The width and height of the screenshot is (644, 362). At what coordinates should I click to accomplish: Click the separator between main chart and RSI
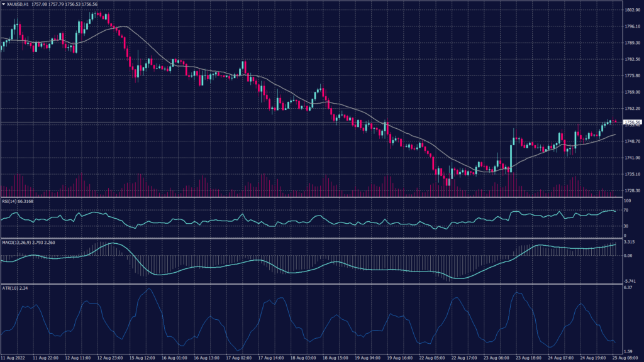pyautogui.click(x=308, y=198)
